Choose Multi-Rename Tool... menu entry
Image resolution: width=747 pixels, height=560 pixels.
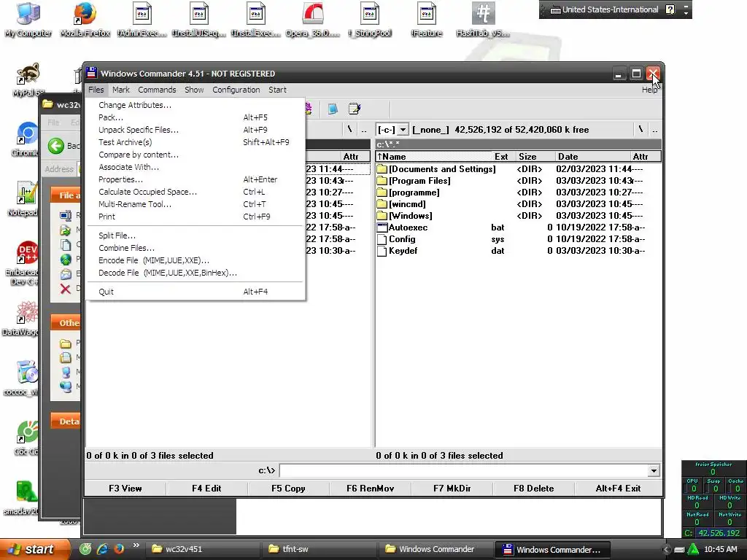point(195,204)
